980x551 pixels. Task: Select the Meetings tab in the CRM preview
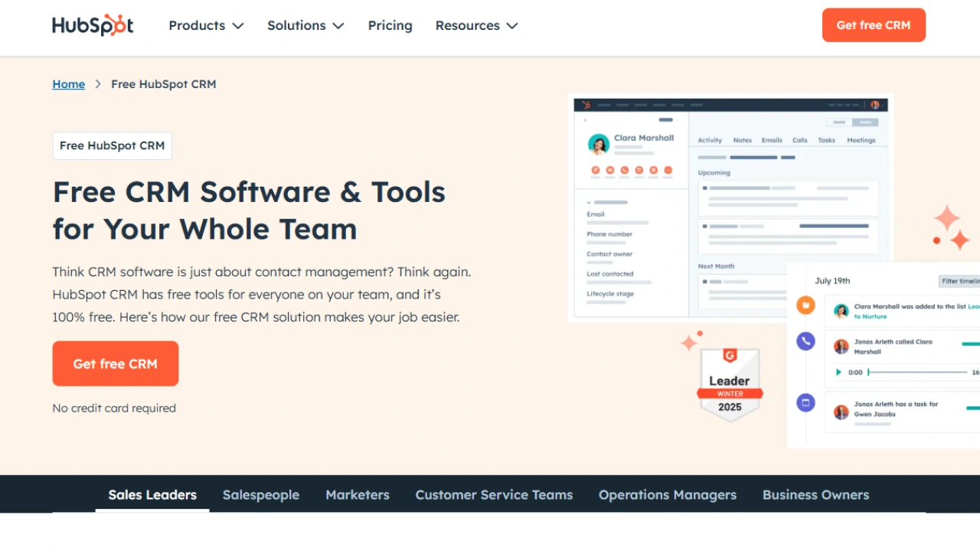[861, 140]
